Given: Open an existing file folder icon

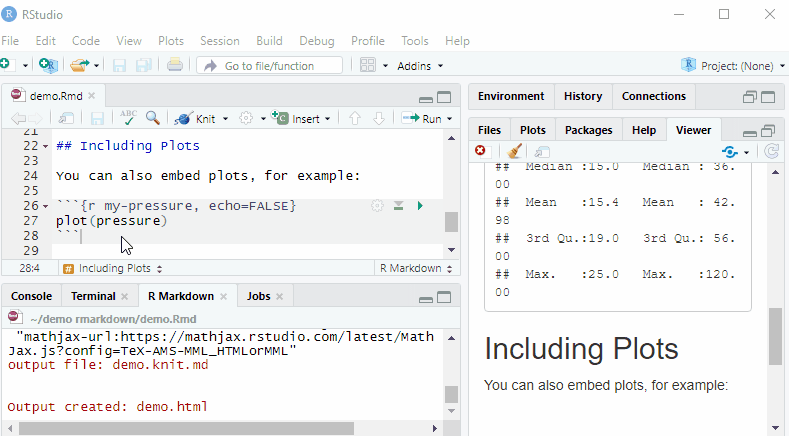Looking at the screenshot, I should (x=80, y=65).
